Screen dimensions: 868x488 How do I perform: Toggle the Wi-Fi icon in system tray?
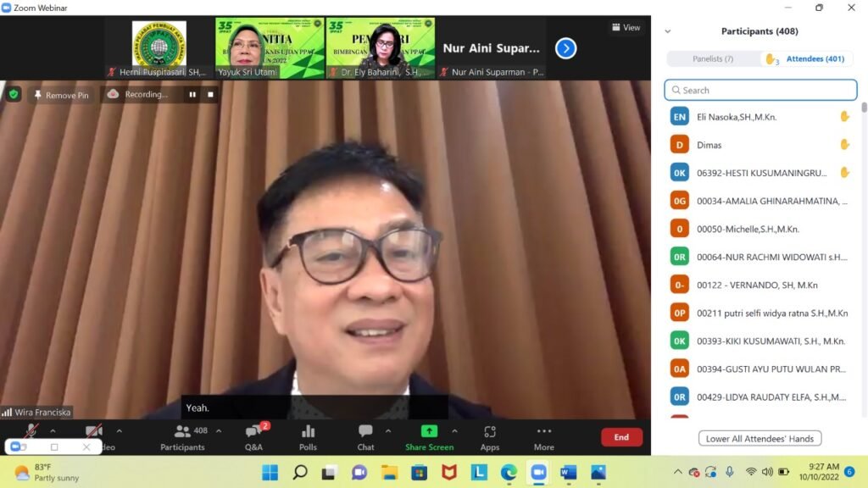[x=751, y=472]
